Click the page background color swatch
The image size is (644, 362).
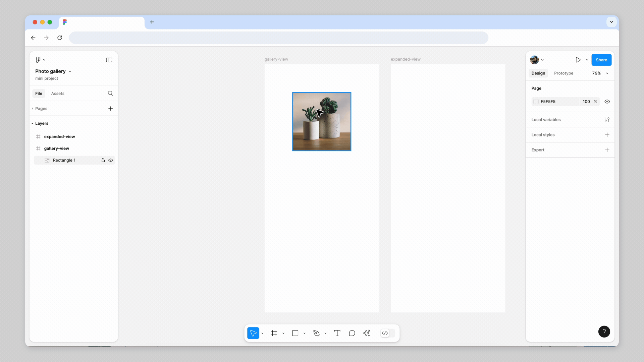(x=536, y=102)
